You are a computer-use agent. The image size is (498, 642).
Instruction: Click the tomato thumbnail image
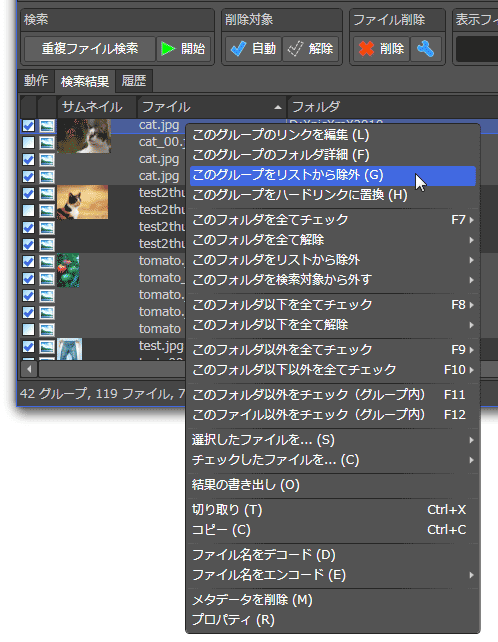click(68, 270)
